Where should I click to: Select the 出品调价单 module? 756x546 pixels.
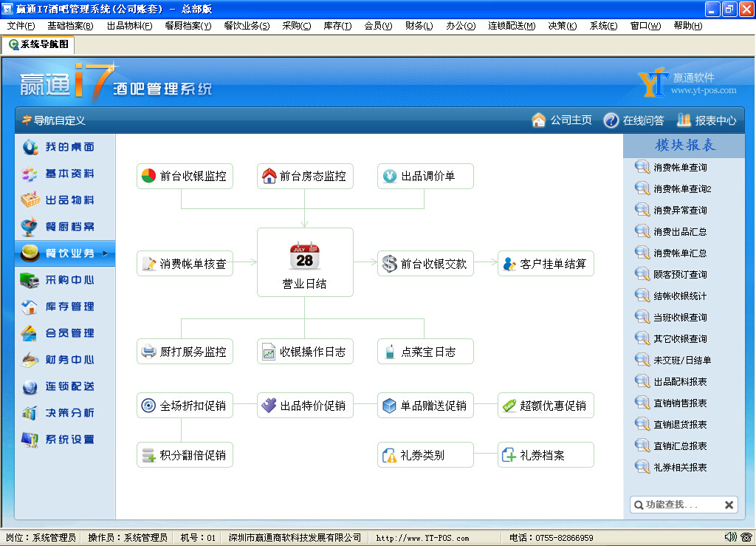[x=425, y=177]
